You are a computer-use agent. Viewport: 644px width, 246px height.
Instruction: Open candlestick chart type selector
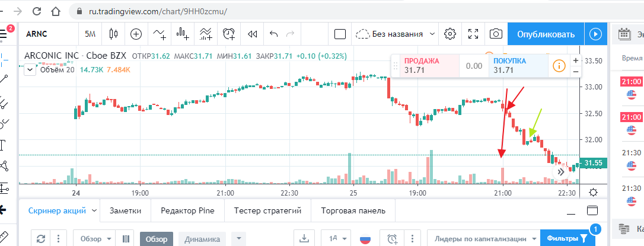pos(114,34)
